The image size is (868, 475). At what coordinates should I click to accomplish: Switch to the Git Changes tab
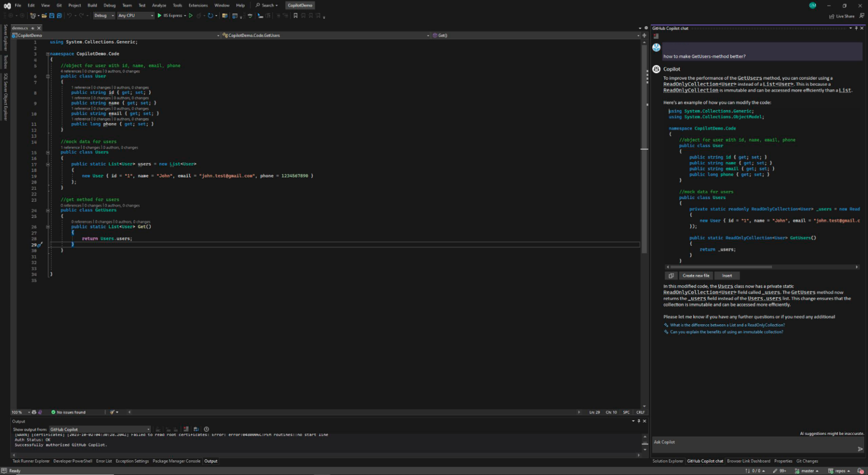click(807, 461)
